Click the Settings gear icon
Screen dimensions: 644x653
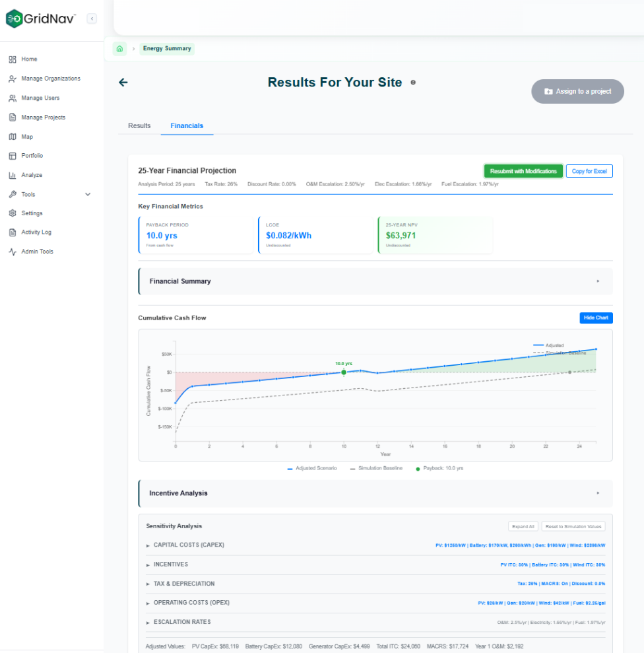tap(12, 213)
